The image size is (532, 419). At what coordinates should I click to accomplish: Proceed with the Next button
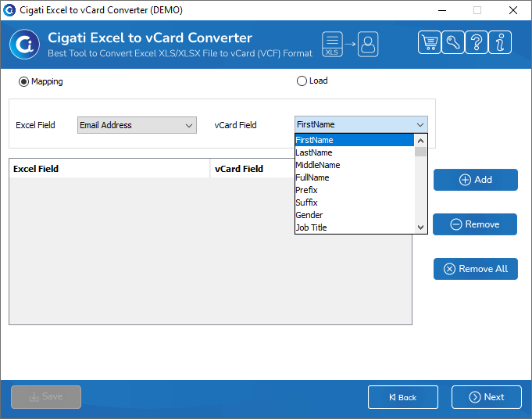tap(486, 397)
